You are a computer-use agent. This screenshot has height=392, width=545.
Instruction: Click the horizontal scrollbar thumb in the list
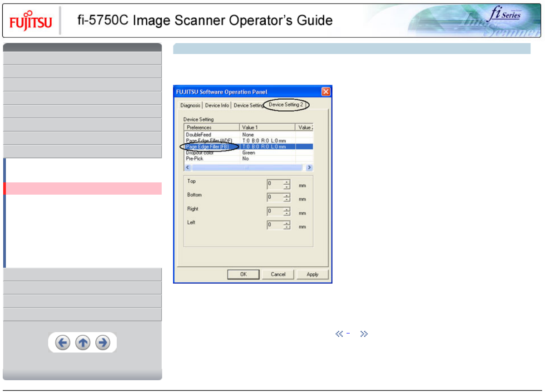coord(246,167)
